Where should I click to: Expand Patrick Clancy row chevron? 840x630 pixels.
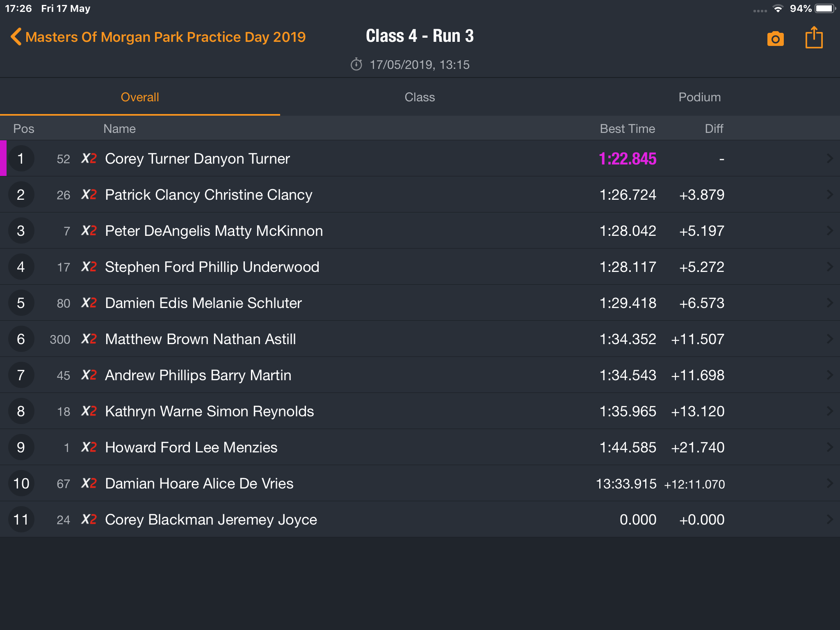coord(829,194)
